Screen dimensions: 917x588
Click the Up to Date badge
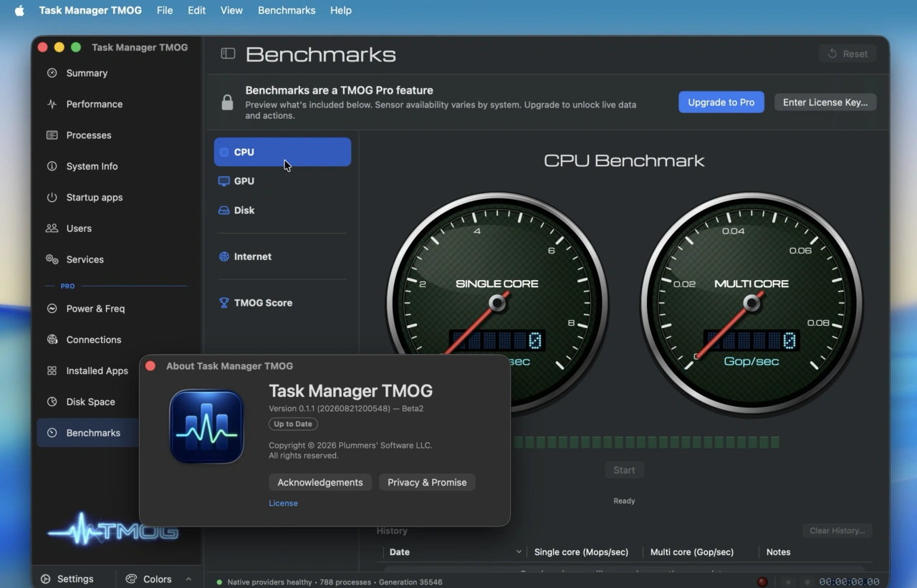click(x=293, y=424)
